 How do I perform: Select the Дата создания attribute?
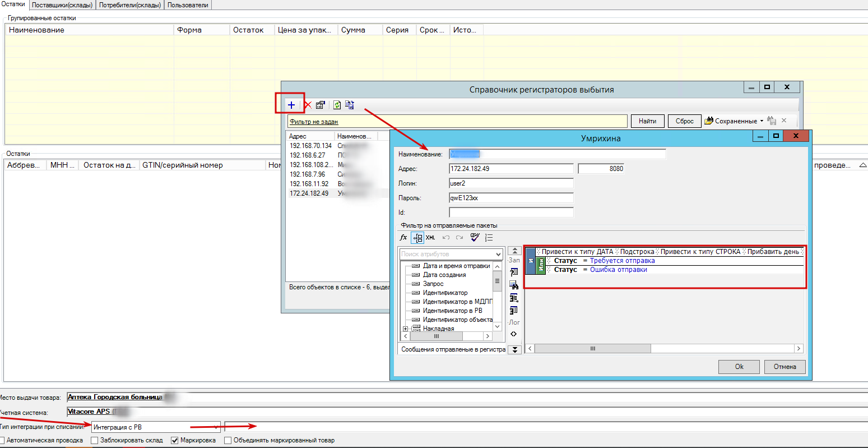click(444, 275)
